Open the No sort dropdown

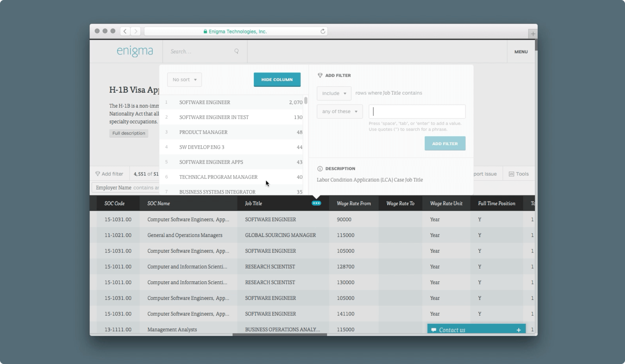click(184, 80)
